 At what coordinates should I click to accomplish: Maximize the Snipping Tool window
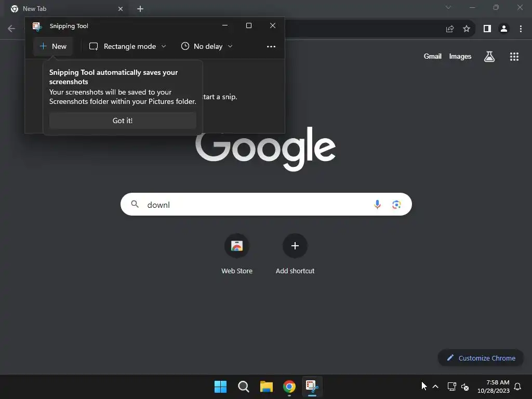coord(249,25)
